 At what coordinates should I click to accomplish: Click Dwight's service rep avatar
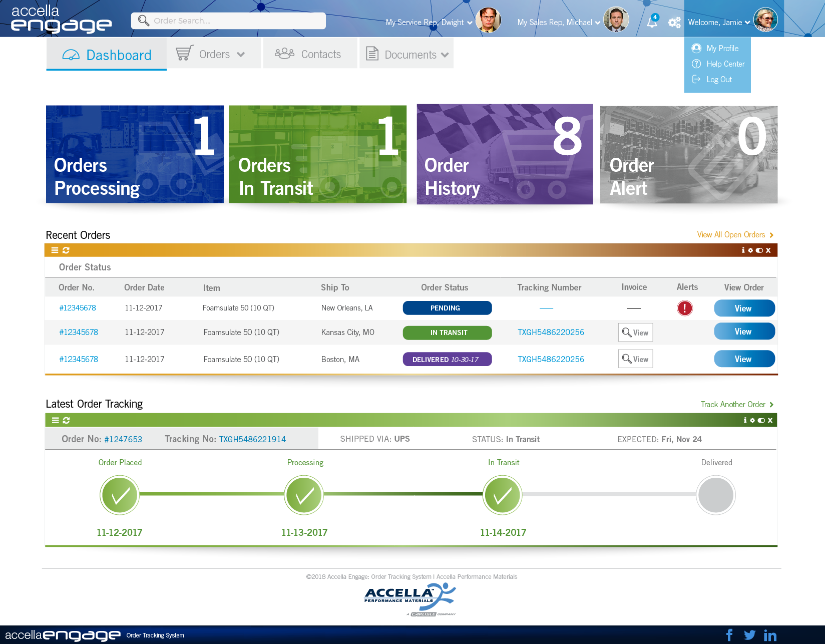tap(488, 20)
